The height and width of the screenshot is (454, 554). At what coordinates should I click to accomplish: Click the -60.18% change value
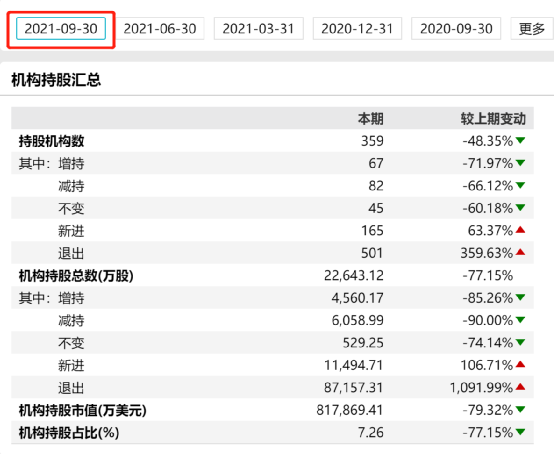488,208
